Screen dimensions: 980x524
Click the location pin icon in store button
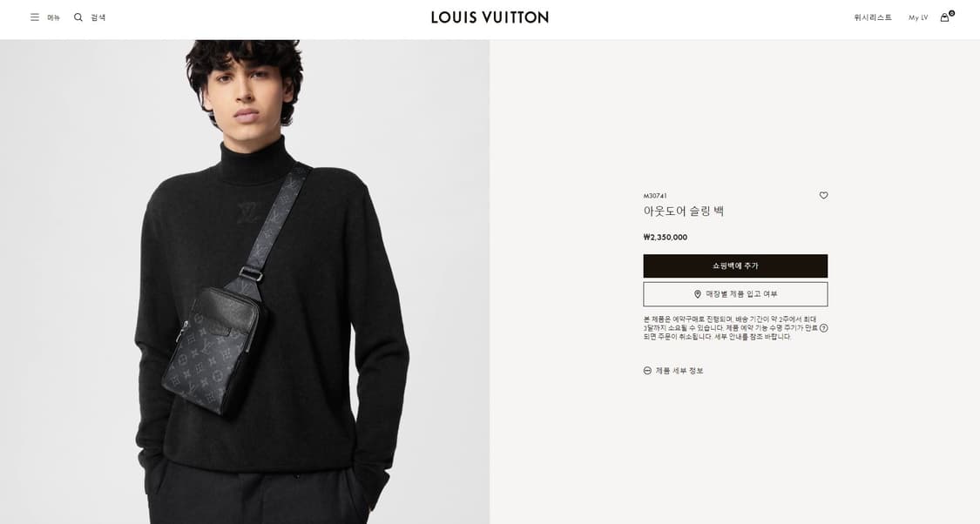pos(698,294)
